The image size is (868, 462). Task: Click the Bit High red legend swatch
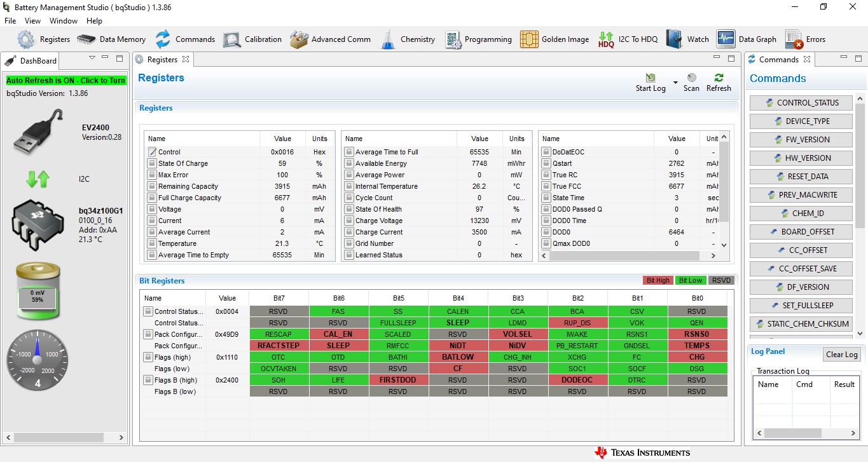(658, 280)
